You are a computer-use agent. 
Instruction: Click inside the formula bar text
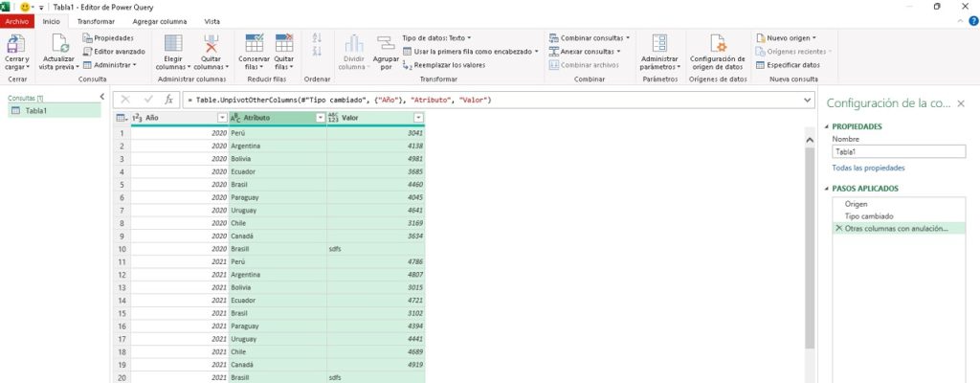[340, 100]
